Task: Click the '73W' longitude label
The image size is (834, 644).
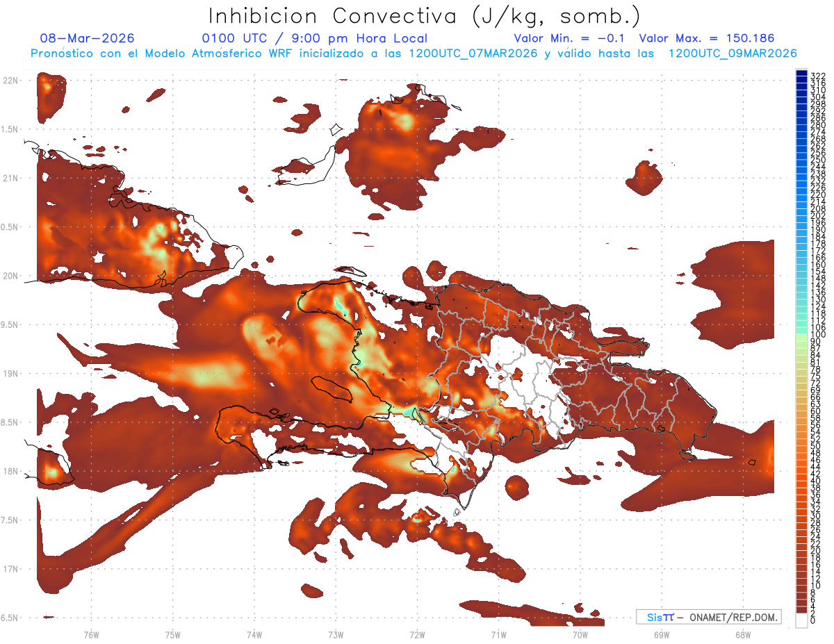Action: click(336, 634)
